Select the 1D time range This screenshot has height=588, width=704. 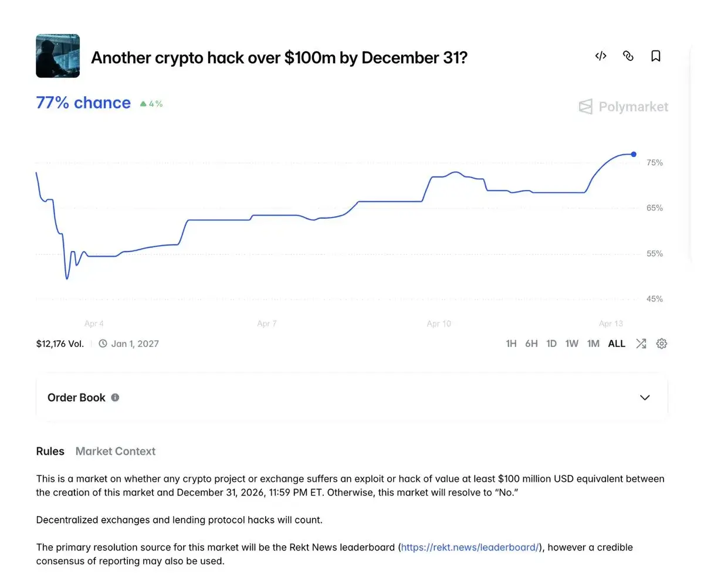click(x=551, y=344)
